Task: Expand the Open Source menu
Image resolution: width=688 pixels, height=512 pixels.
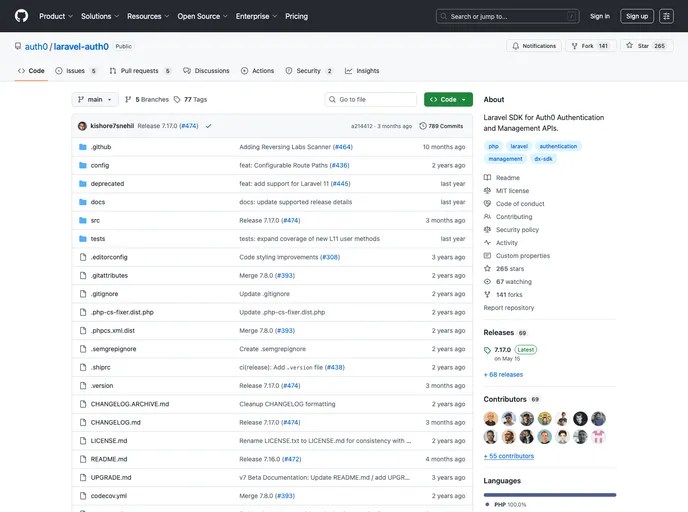Action: pos(202,16)
